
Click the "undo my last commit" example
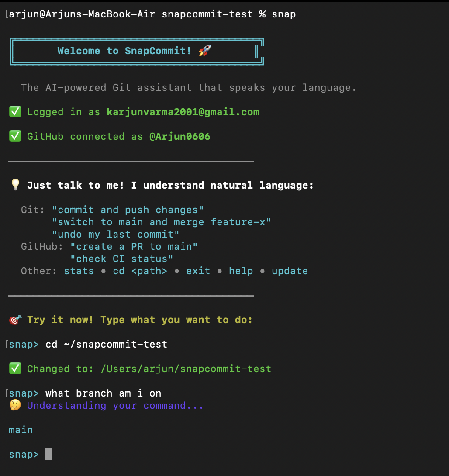click(x=115, y=235)
